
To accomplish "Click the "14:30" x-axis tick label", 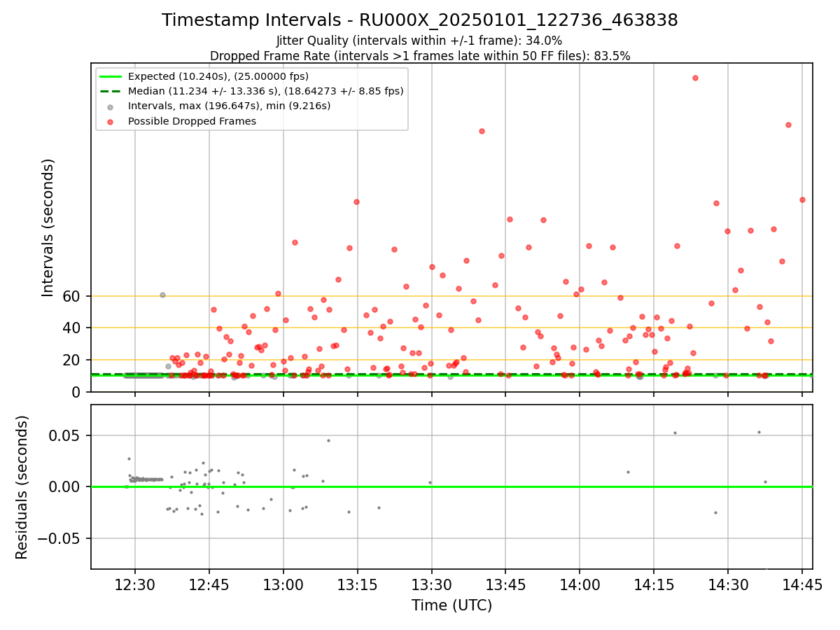I will point(728,584).
